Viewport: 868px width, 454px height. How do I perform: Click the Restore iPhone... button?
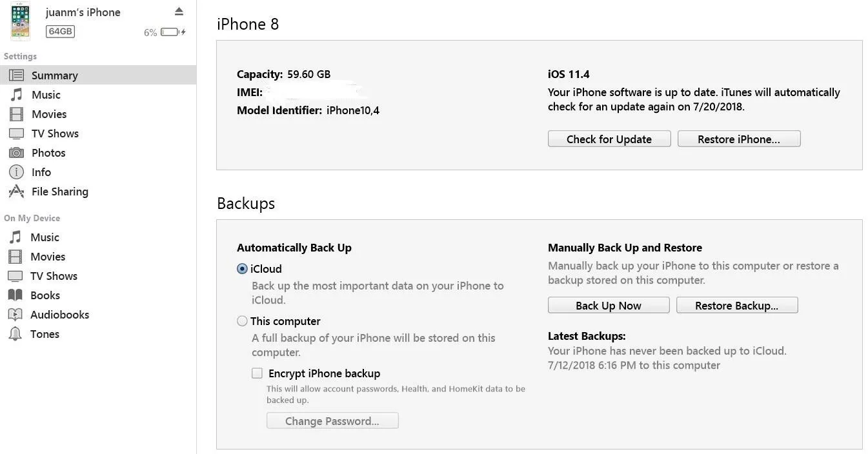coord(739,139)
